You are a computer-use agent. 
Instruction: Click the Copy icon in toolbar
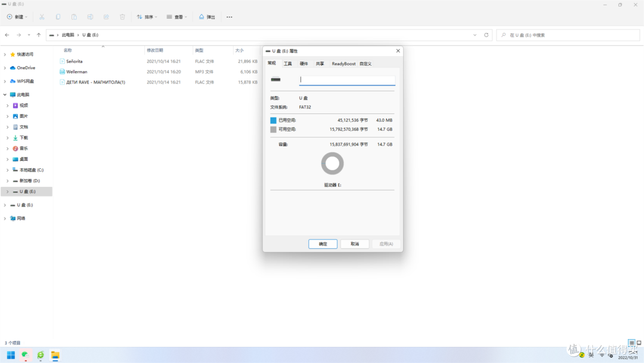58,17
